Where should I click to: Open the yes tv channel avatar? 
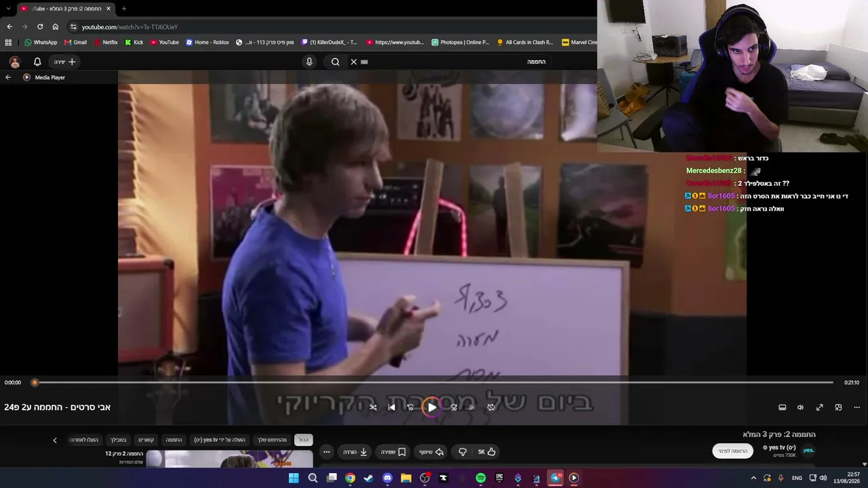pyautogui.click(x=808, y=450)
